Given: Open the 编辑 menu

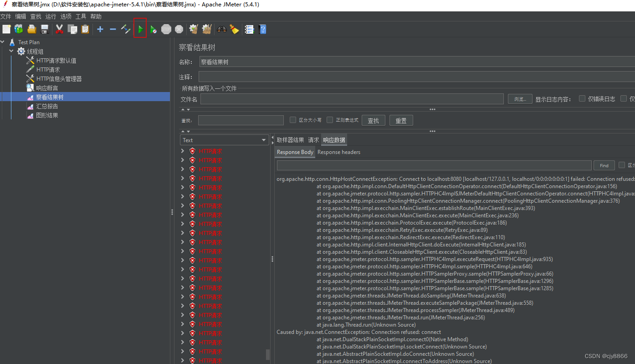Looking at the screenshot, I should (21, 16).
